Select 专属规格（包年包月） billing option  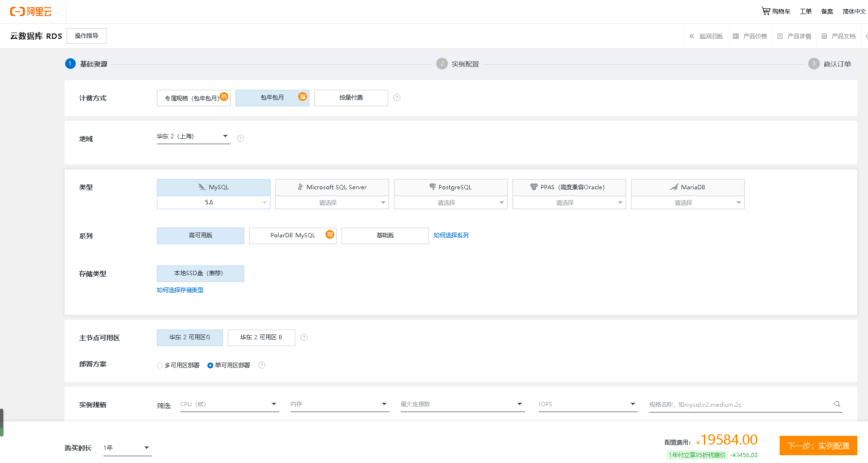point(194,98)
